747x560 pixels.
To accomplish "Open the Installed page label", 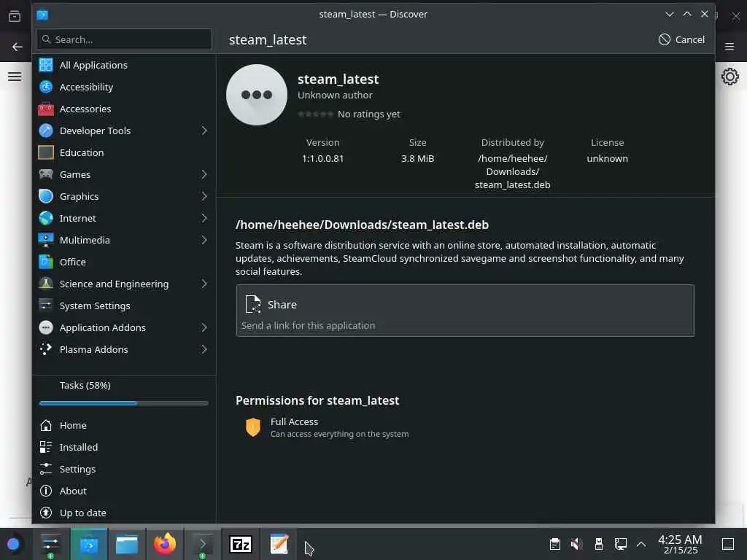I will (x=79, y=447).
